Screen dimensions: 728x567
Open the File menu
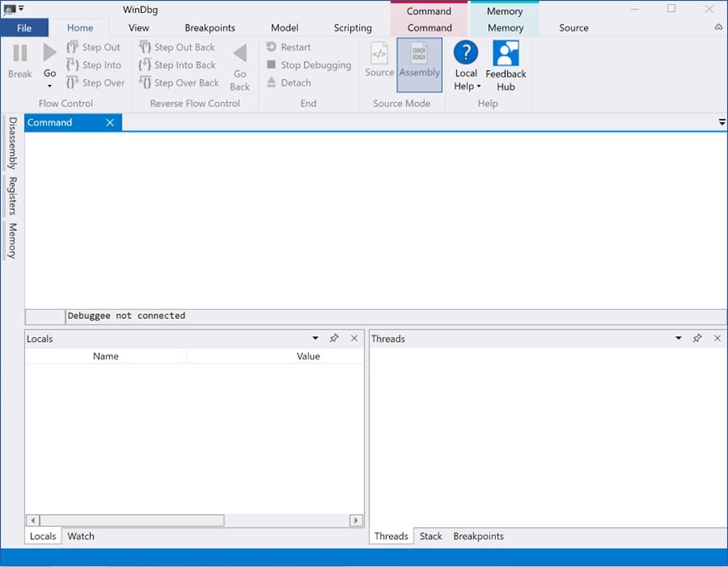tap(24, 28)
